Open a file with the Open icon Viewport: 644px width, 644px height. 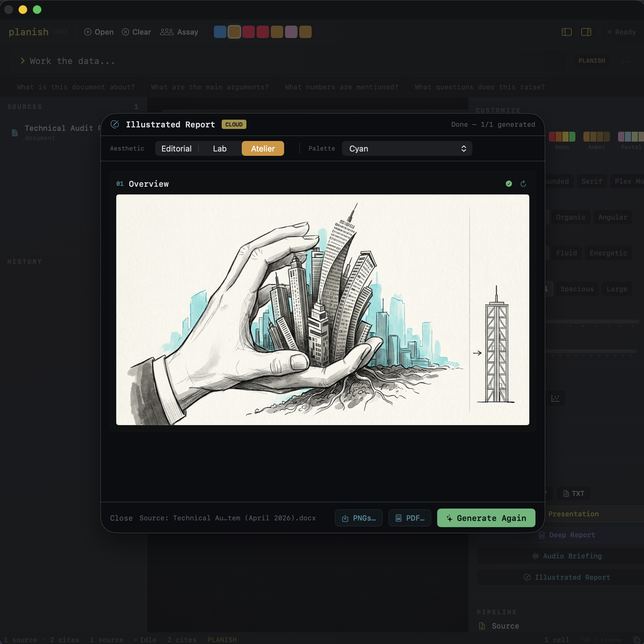pyautogui.click(x=88, y=32)
